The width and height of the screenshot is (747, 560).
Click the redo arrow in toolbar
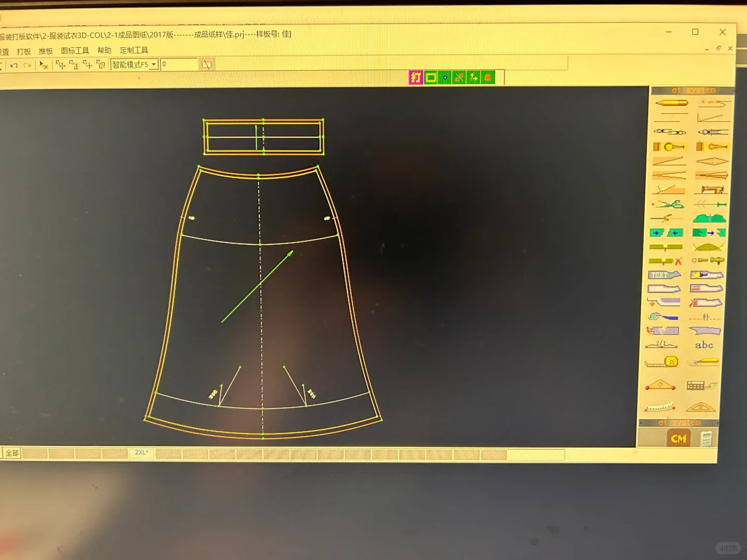(x=27, y=65)
